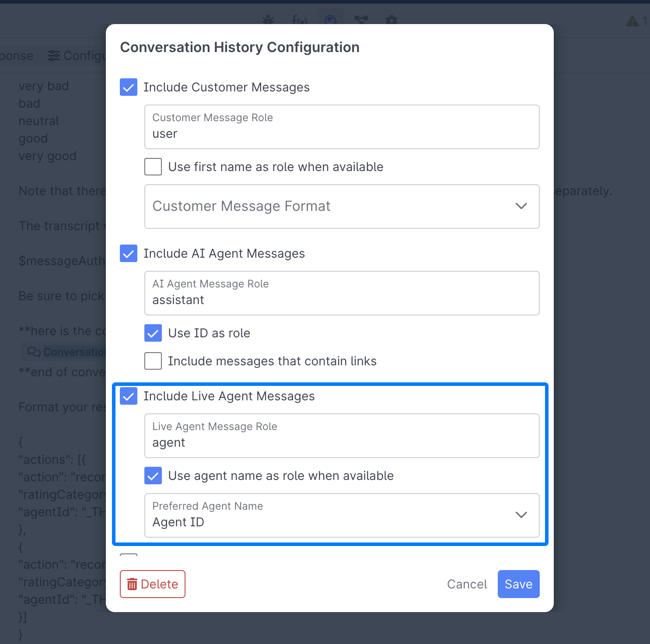Uncheck Include Customer Messages
Screen dimensions: 650x644
128,87
